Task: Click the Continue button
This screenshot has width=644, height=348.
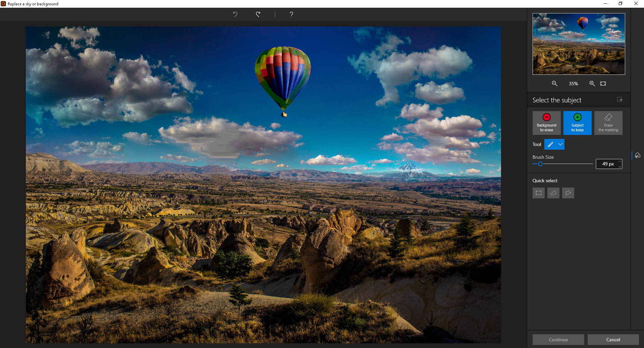Action: point(558,340)
